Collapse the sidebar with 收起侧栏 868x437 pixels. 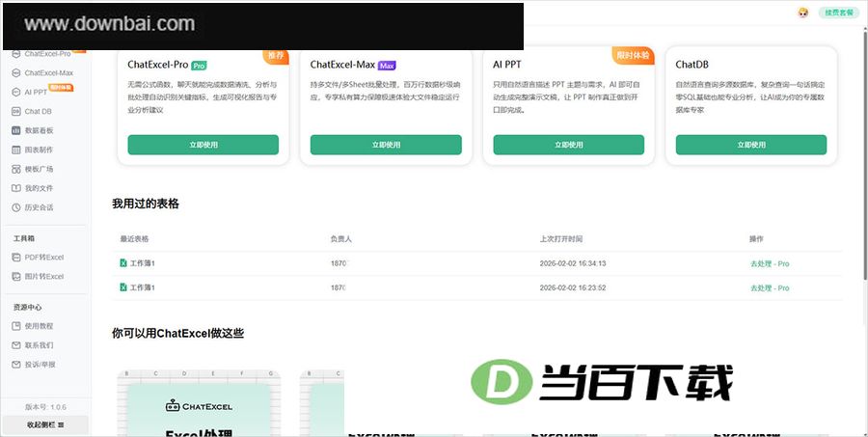point(44,424)
